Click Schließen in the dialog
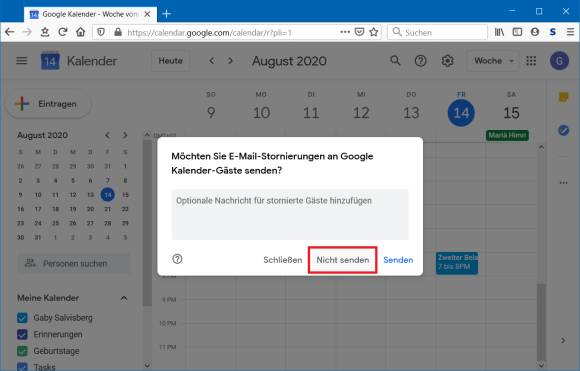This screenshot has width=580, height=371. pyautogui.click(x=283, y=260)
